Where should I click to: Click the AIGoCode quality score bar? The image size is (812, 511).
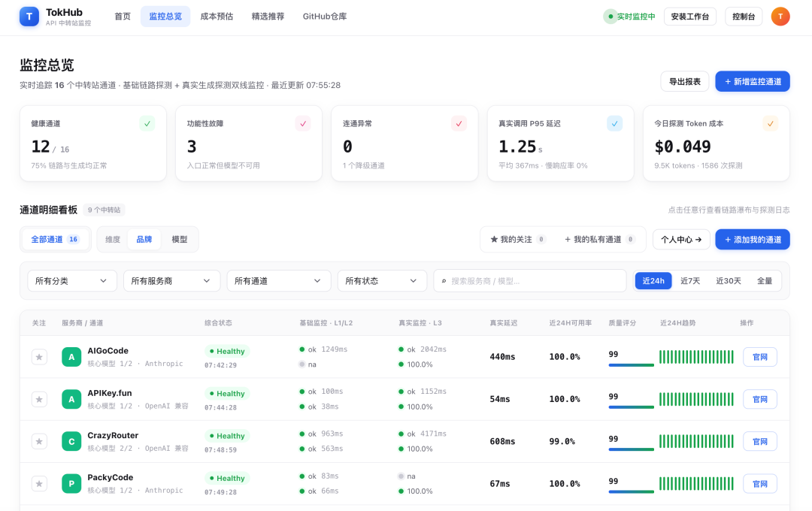tap(632, 365)
